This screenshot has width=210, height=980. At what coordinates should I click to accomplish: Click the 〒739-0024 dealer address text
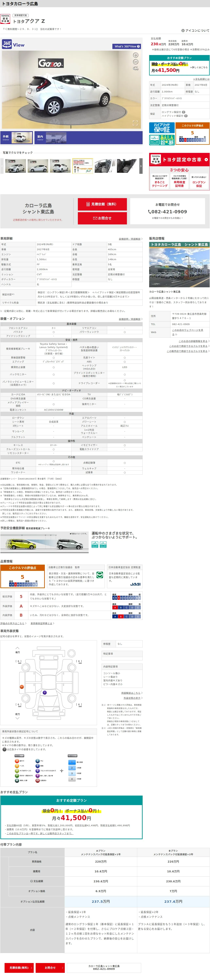[x=189, y=316]
